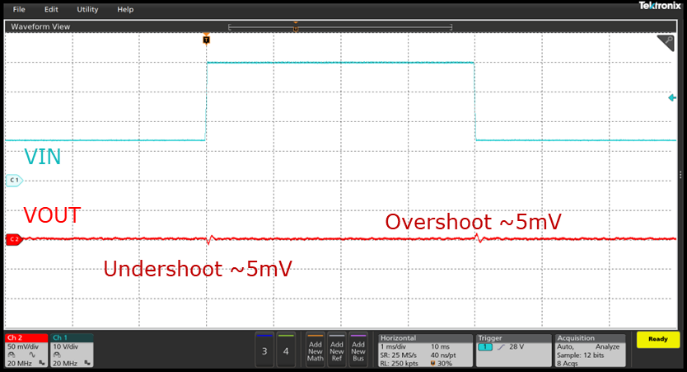Viewport: 687px width, 372px height.
Task: Click the orange trigger position T marker
Action: (206, 40)
